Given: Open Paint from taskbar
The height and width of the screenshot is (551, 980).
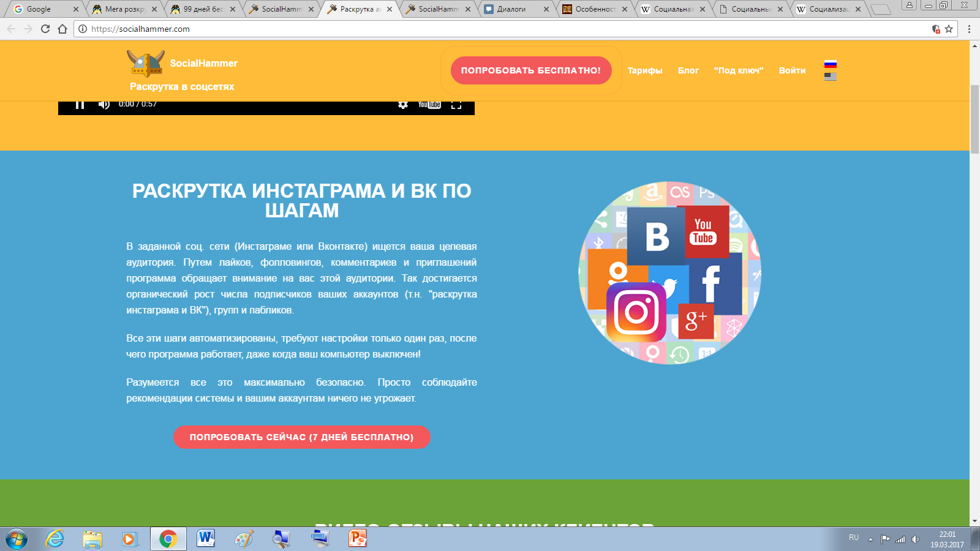Looking at the screenshot, I should click(244, 539).
